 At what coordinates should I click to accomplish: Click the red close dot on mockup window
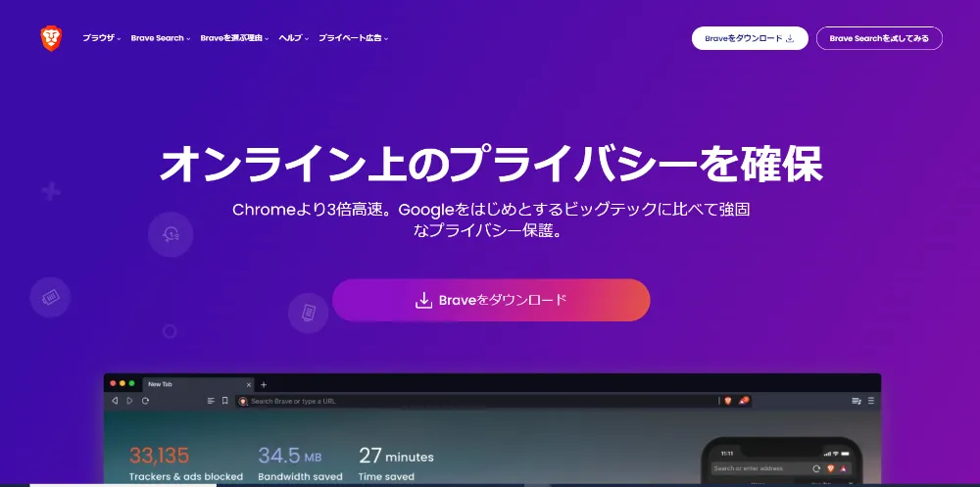(113, 383)
